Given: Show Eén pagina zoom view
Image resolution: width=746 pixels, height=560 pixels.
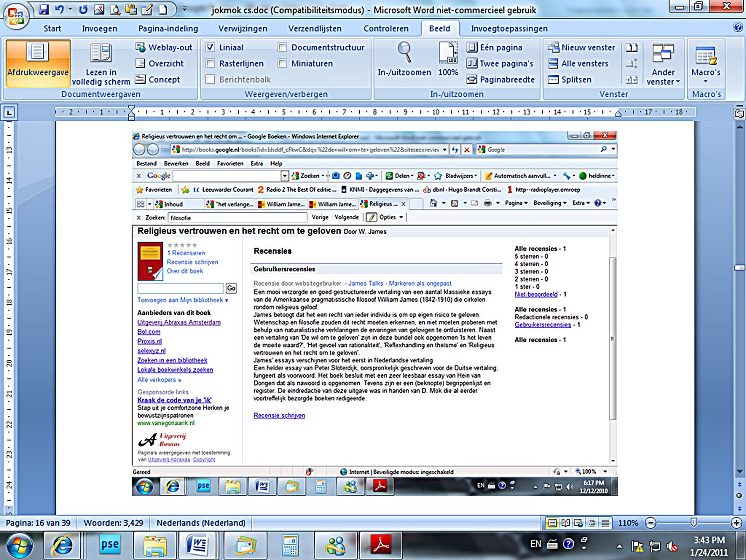Looking at the screenshot, I should point(495,48).
